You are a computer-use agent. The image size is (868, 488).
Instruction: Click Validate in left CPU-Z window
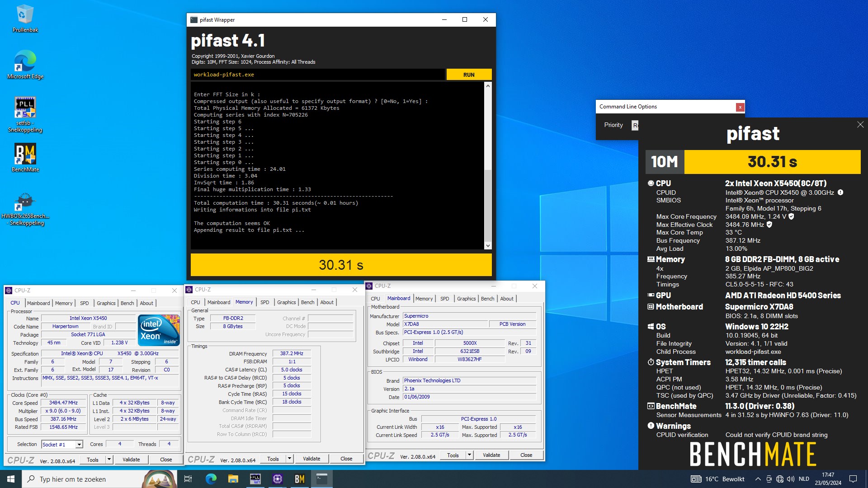[131, 460]
